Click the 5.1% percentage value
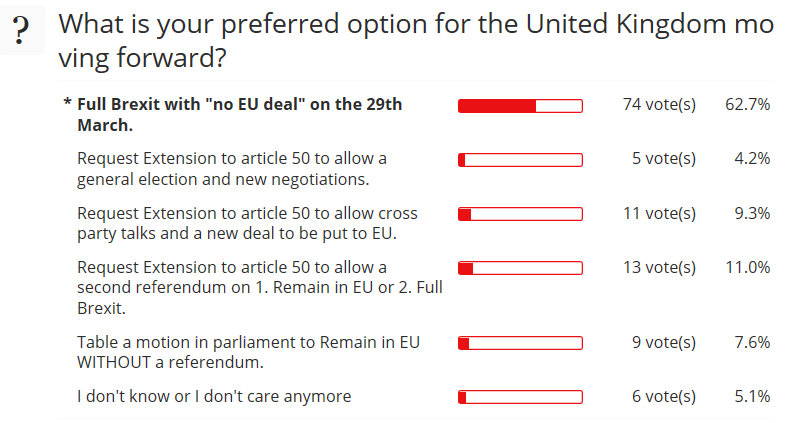 coord(751,396)
